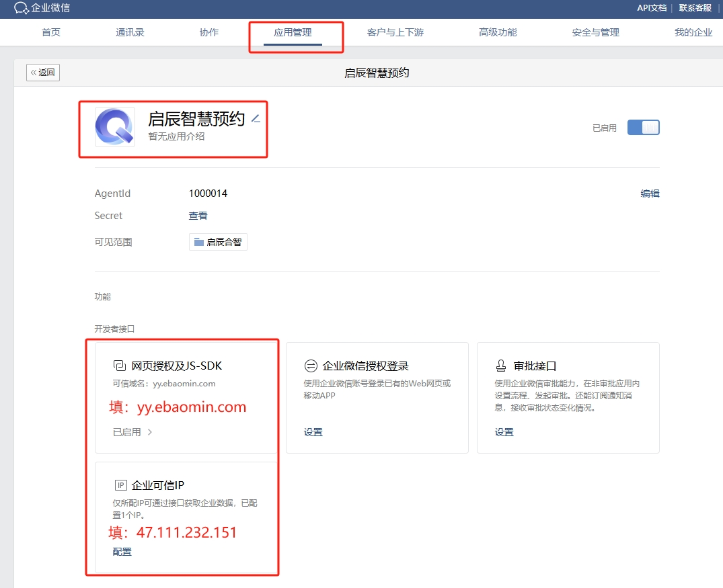Click 设置 under 审批接口
Screen dimensions: 723x588
pyautogui.click(x=504, y=432)
